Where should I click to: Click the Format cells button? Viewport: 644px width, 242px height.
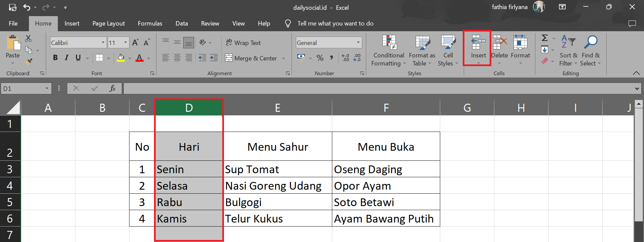520,49
